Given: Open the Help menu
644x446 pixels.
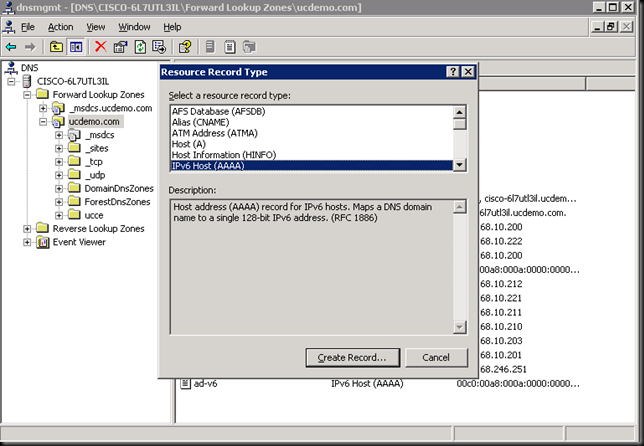Looking at the screenshot, I should (x=172, y=27).
